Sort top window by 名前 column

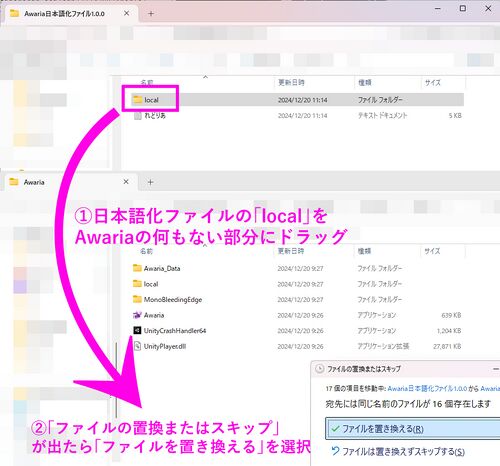click(x=147, y=82)
